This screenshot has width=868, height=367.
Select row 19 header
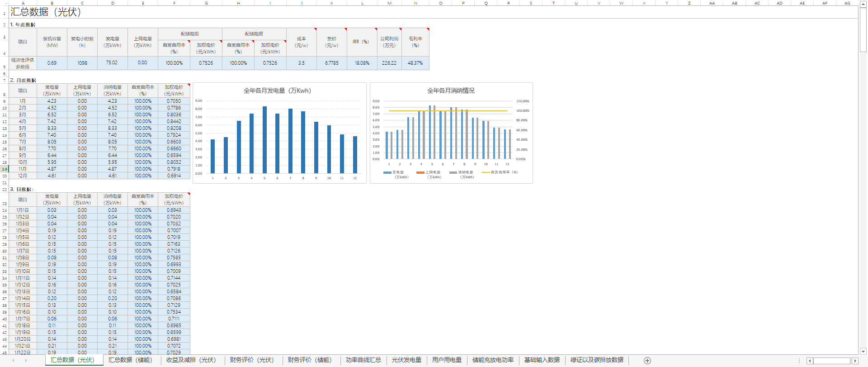5,169
